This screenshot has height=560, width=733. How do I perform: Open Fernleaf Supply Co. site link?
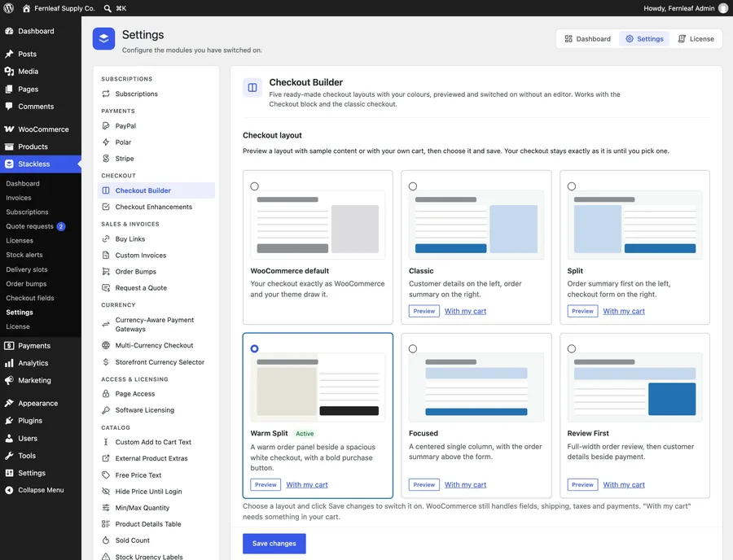[59, 8]
